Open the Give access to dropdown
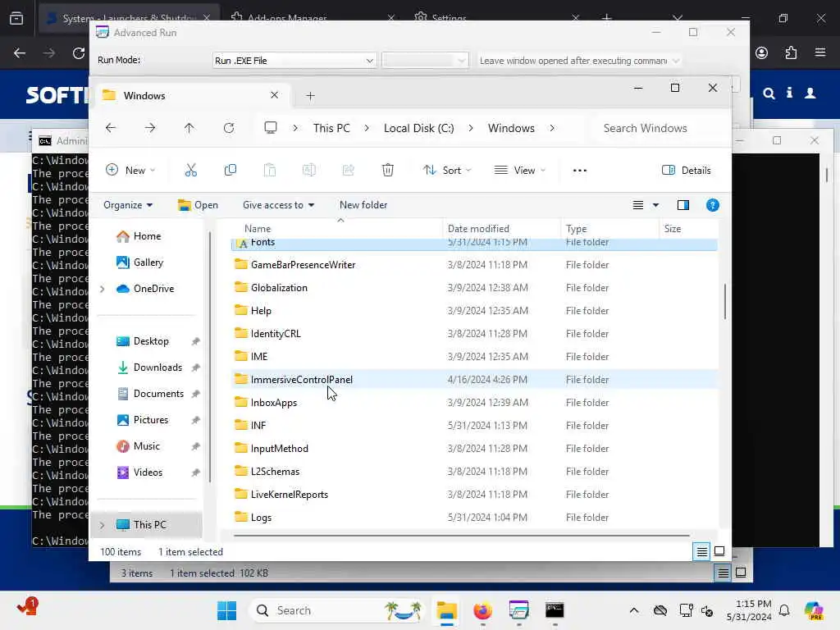Screen dimensions: 840x630 click(x=278, y=205)
